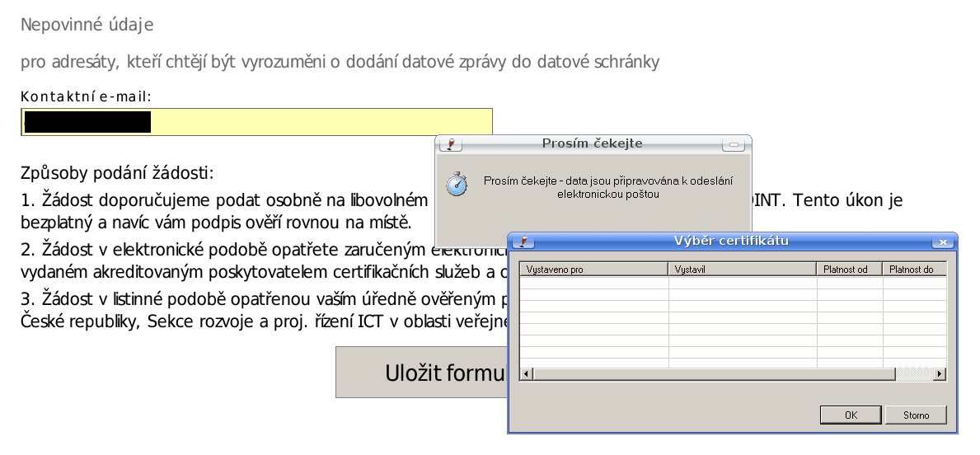Sort by the Vystaveno pro column header

click(593, 270)
